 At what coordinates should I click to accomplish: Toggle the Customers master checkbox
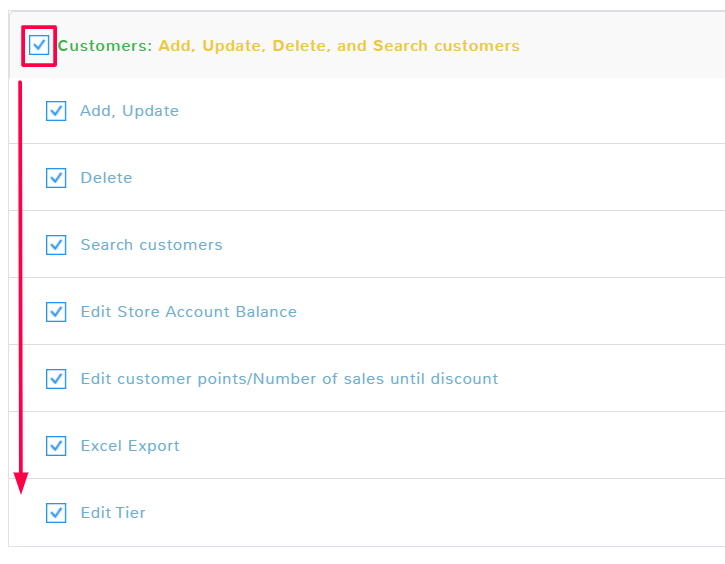click(x=39, y=45)
